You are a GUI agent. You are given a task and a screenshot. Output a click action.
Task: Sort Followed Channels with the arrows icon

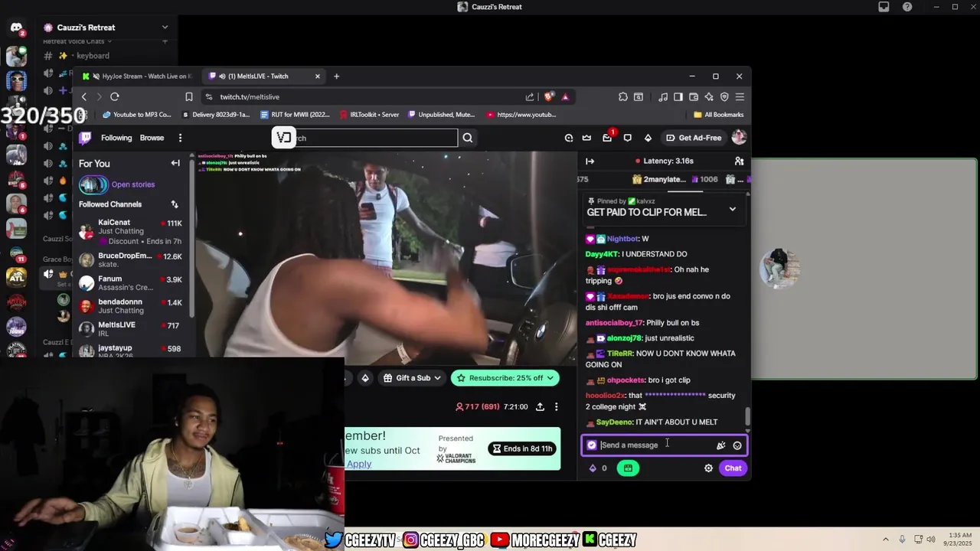click(x=175, y=204)
